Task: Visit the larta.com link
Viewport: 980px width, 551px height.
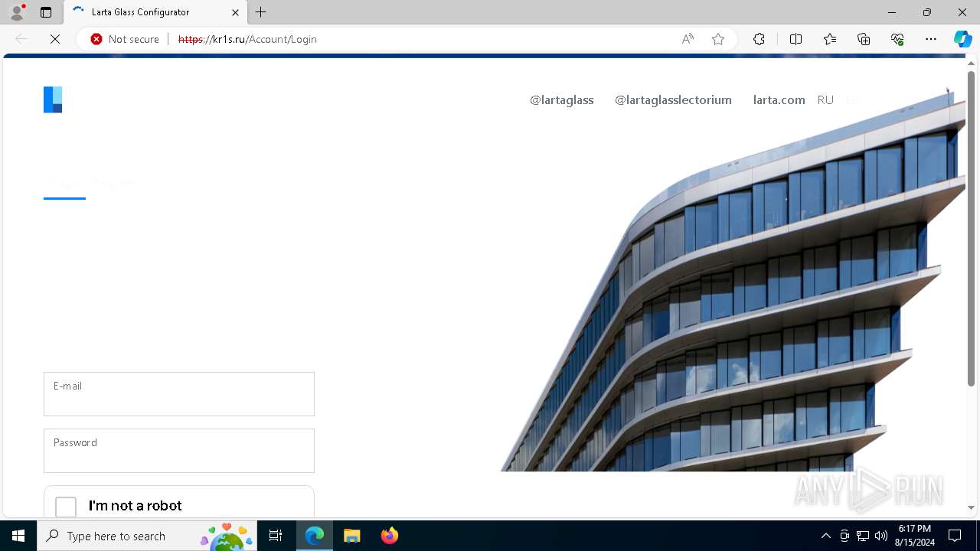Action: pos(779,100)
